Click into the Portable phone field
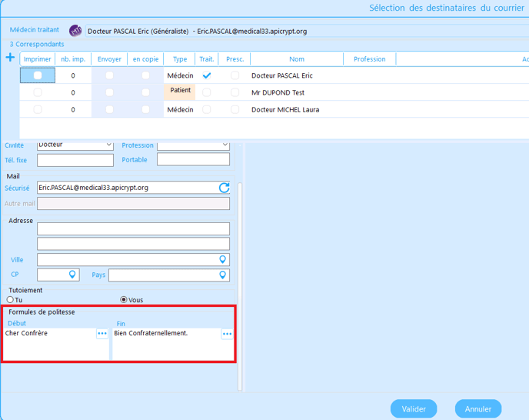Screen dimensions: 529x420 [193, 159]
